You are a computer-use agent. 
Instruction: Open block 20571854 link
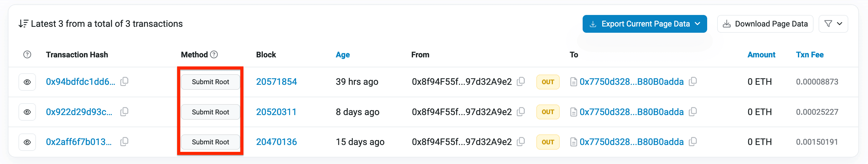(x=276, y=82)
